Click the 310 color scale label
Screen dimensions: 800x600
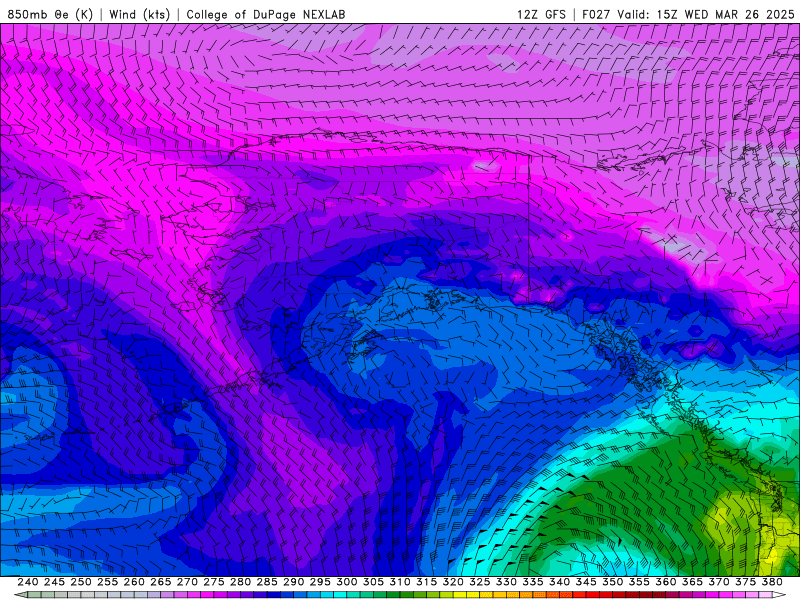[x=399, y=582]
